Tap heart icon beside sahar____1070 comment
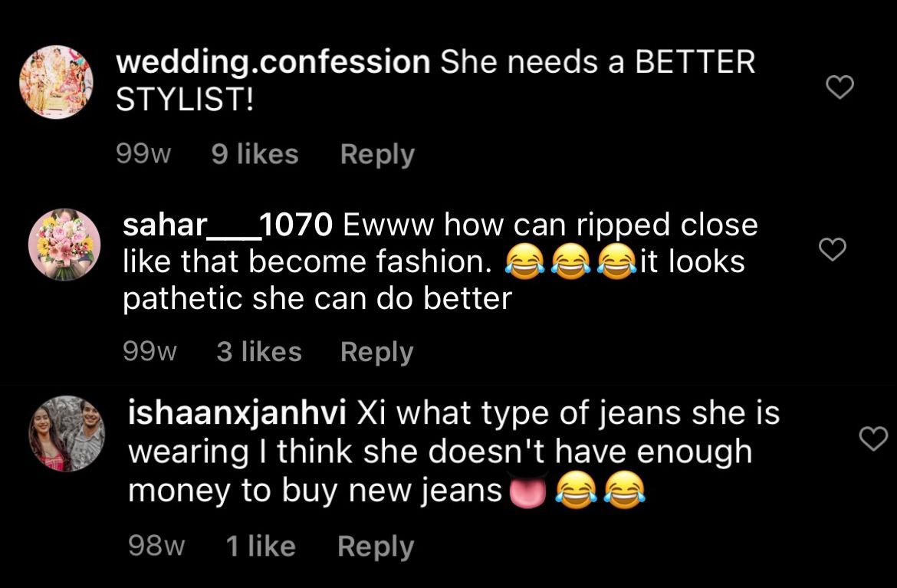 pos(833,249)
